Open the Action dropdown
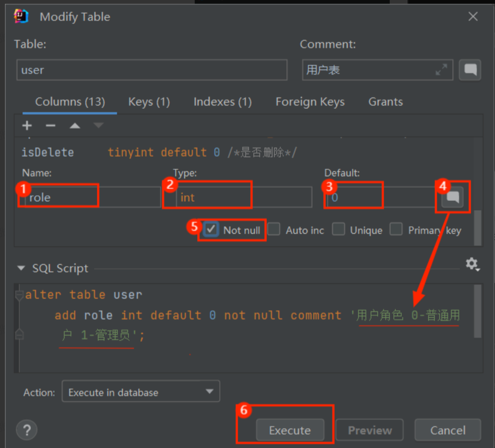 point(141,392)
